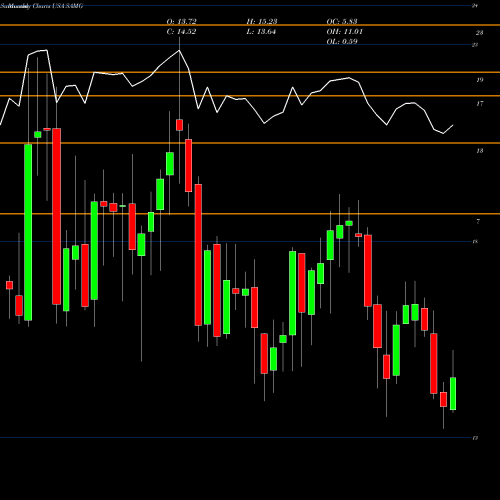
Task: Click the 19 price axis label
Action: 479,80
